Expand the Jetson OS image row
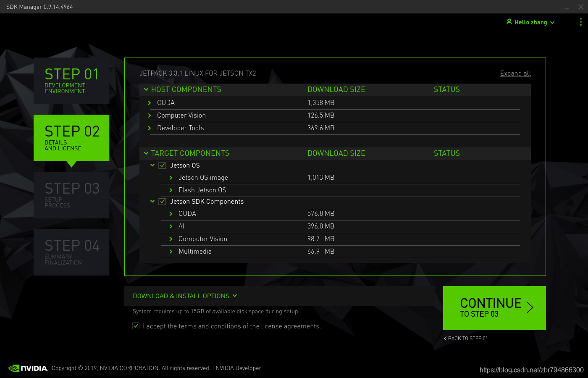The width and height of the screenshot is (588, 378). point(171,178)
